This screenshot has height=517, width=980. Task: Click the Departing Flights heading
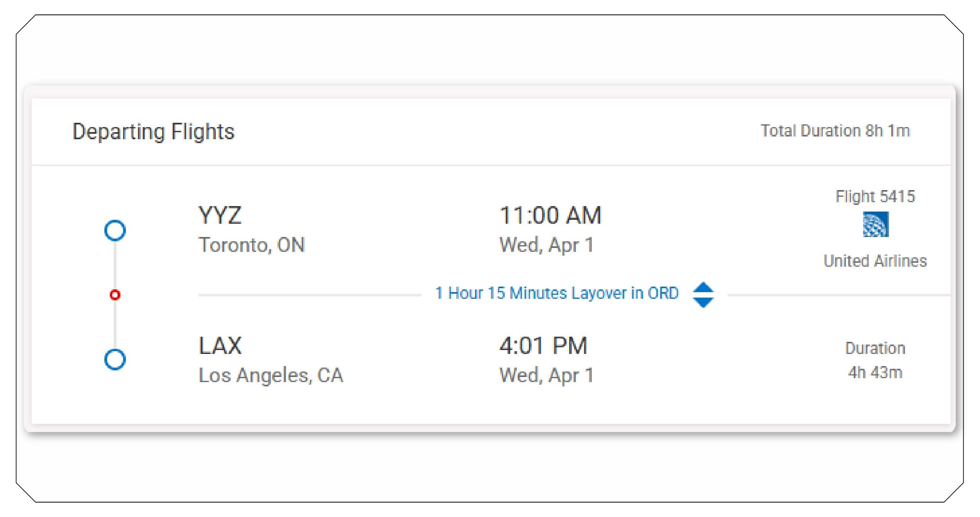coord(153,131)
